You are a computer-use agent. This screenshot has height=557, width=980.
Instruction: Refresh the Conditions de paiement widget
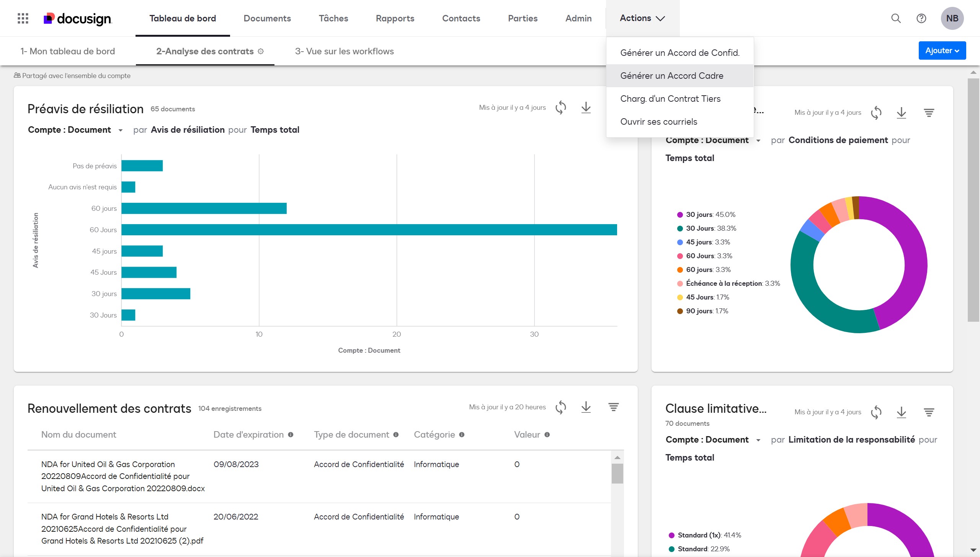point(876,113)
